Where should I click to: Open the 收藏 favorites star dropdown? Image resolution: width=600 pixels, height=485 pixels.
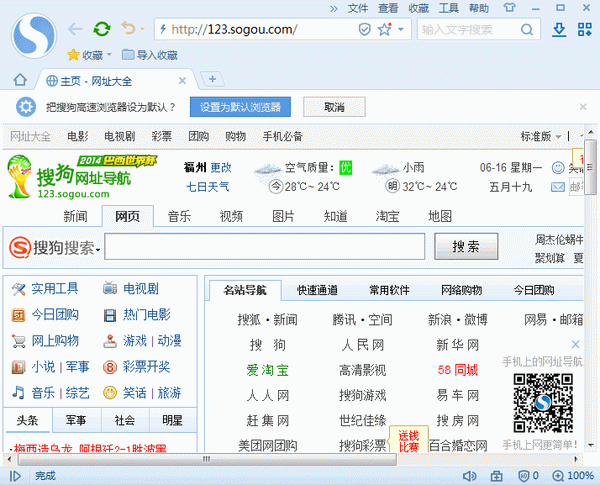point(90,55)
